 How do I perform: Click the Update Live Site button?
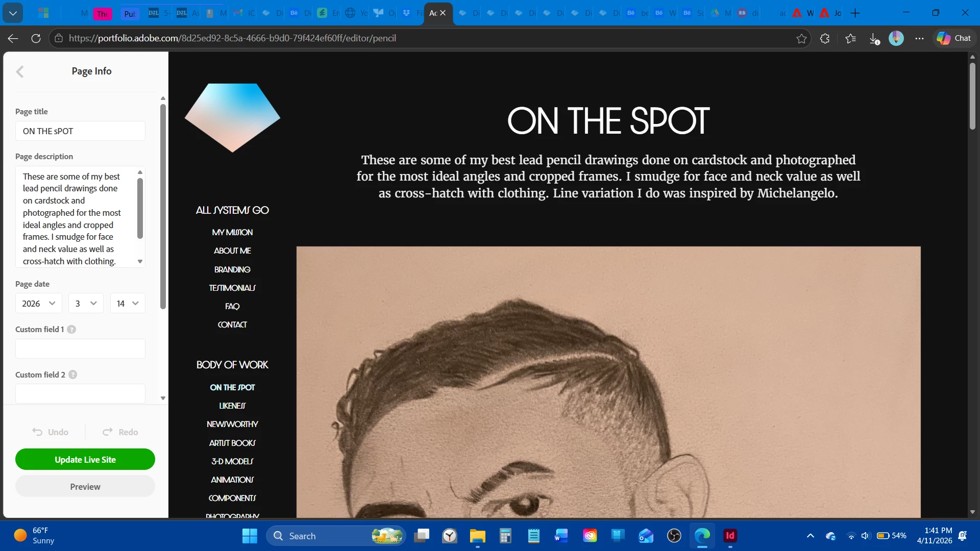click(85, 460)
